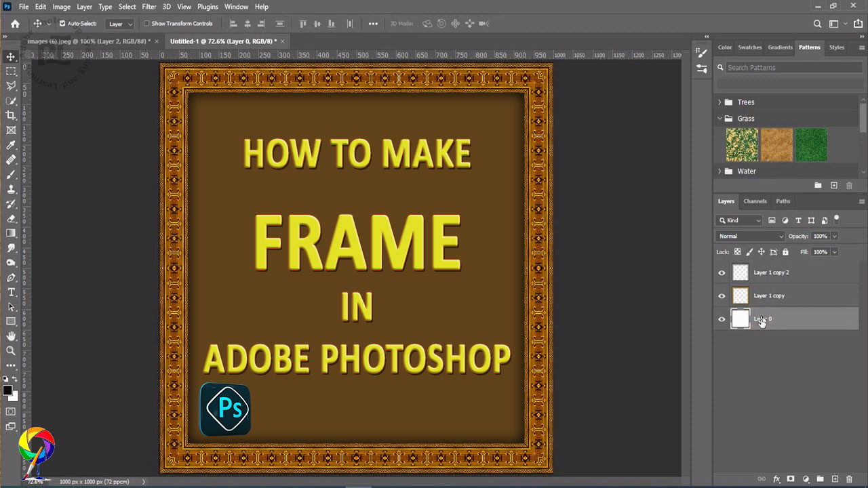
Task: Expand the Trees pattern folder
Action: 719,102
